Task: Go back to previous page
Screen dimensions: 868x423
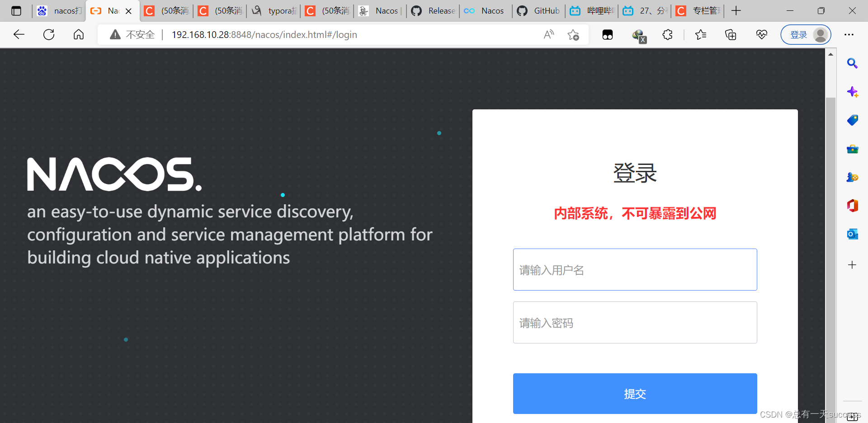Action: click(19, 35)
